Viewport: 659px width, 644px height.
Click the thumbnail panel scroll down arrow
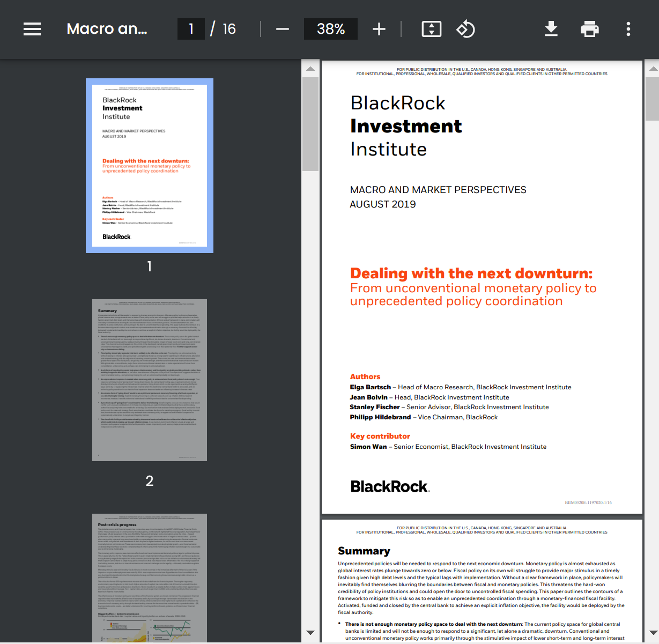pyautogui.click(x=310, y=633)
